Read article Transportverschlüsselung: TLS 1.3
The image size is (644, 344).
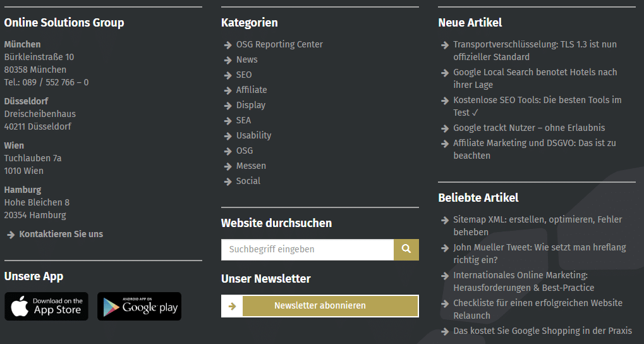click(535, 51)
